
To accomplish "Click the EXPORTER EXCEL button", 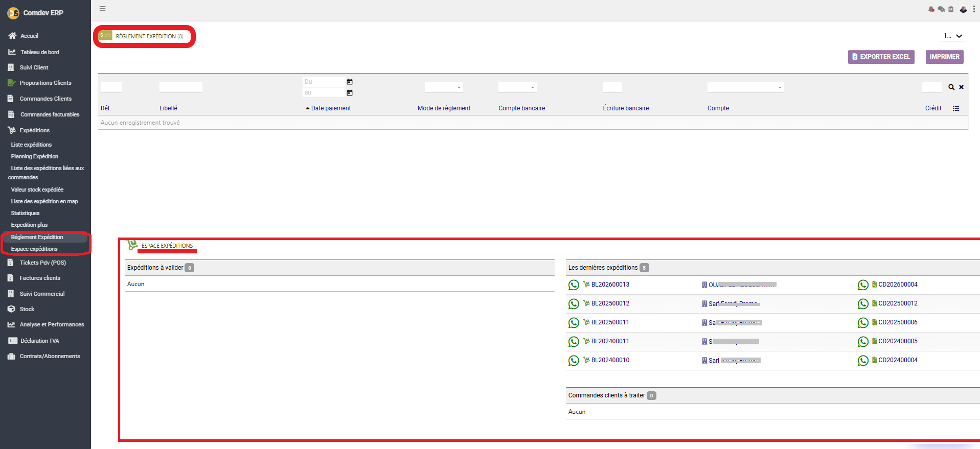I will [881, 57].
